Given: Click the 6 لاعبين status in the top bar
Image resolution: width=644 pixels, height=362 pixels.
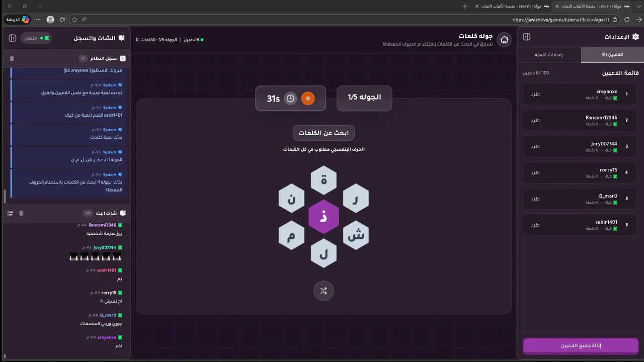Looking at the screenshot, I should [194, 40].
